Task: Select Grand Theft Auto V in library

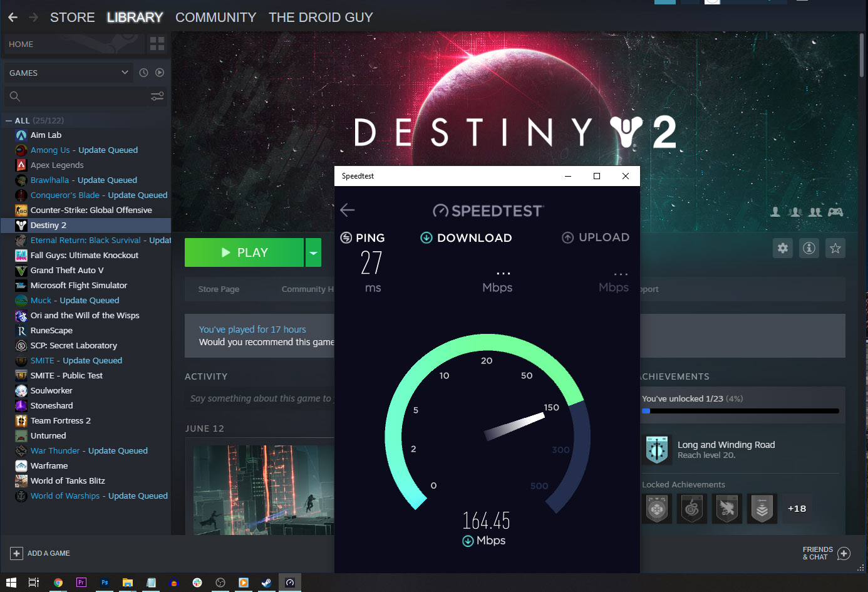Action: pyautogui.click(x=67, y=270)
